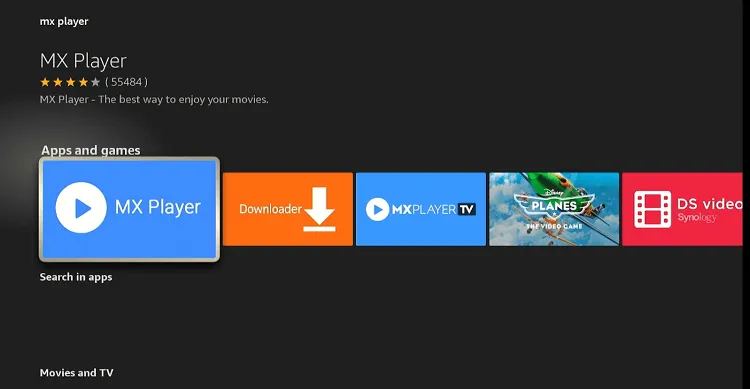Open the MX Player TV app tile
Screen dimensions: 750x389
(x=421, y=209)
